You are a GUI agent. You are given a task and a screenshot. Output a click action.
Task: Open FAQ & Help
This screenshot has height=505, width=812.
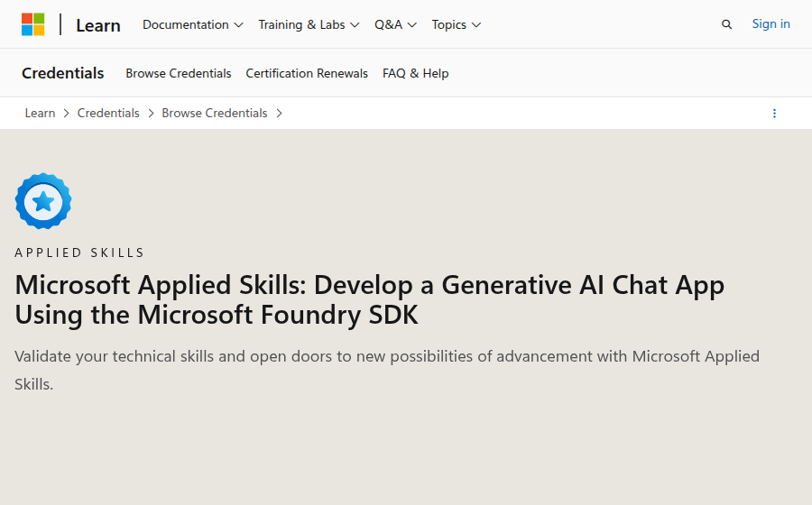tap(415, 73)
